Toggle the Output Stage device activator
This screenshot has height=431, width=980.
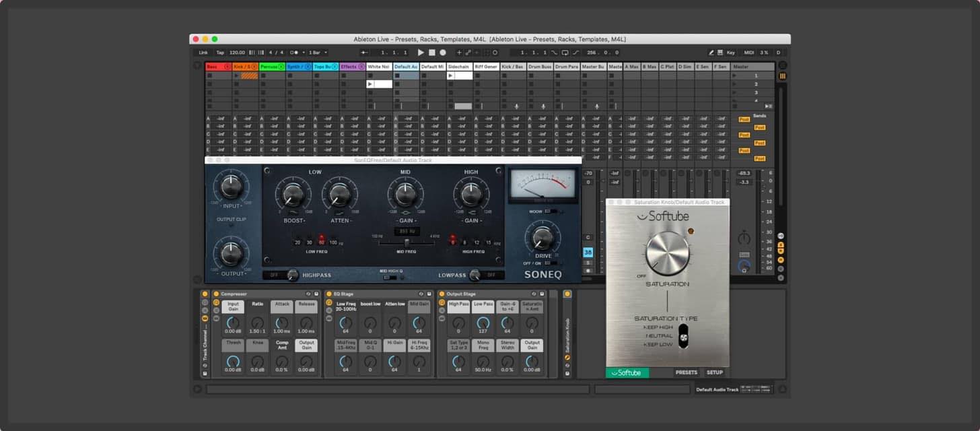[x=441, y=294]
